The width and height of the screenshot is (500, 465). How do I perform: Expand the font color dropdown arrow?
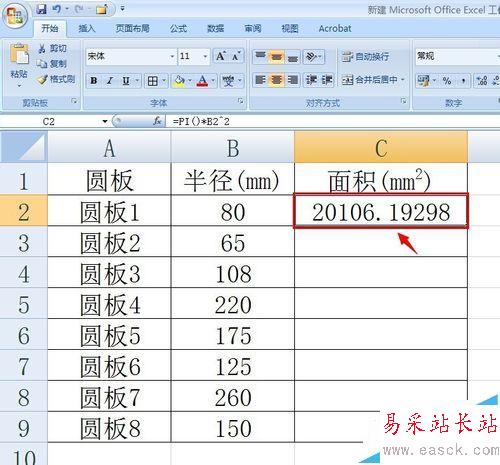(213, 81)
